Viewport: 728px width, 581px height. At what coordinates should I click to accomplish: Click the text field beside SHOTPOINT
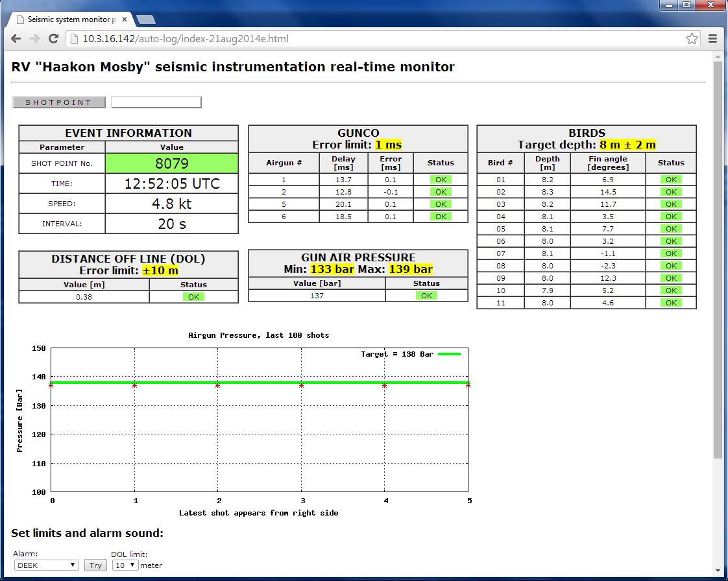(x=156, y=102)
